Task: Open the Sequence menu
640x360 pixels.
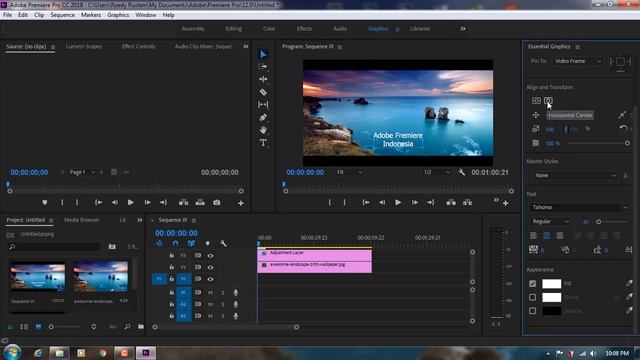Action: (62, 15)
